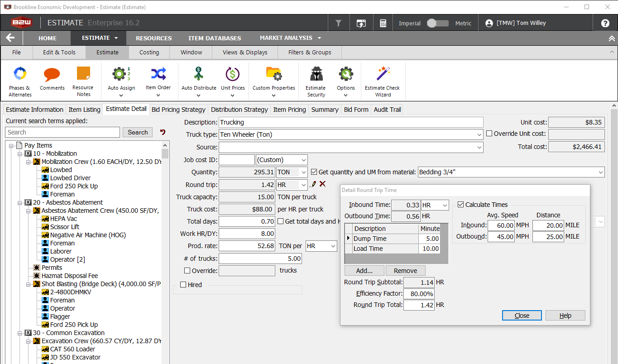Collapse the 10 - Mobilization tree node
The image size is (618, 364).
tap(20, 153)
